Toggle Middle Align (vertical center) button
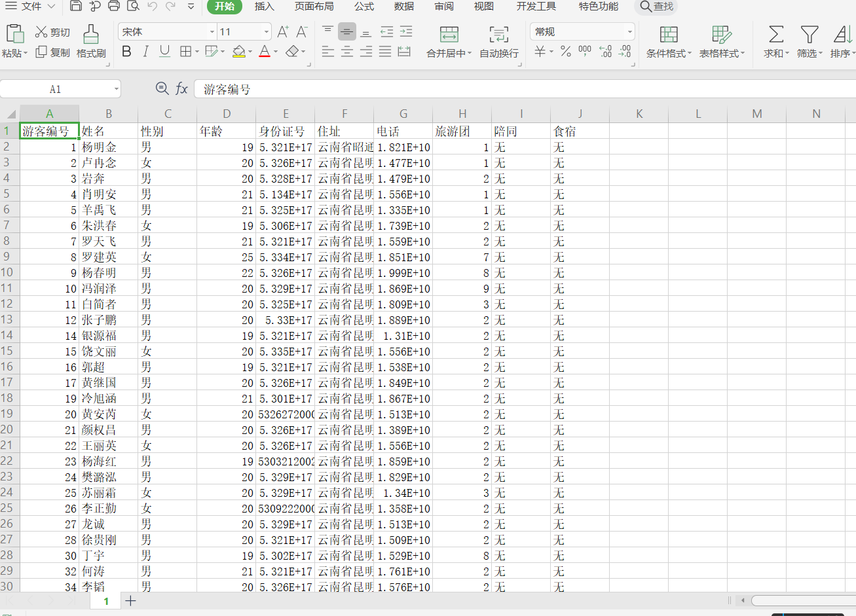This screenshot has width=856, height=616. [347, 31]
